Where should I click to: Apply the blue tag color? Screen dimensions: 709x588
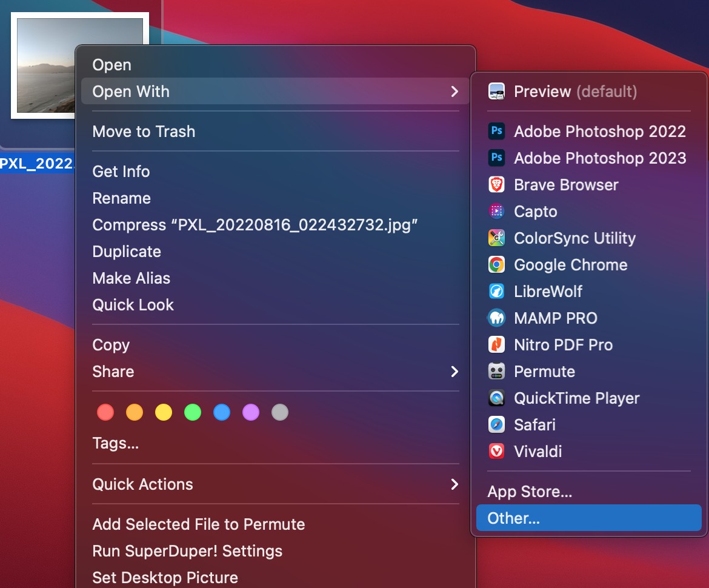tap(222, 412)
